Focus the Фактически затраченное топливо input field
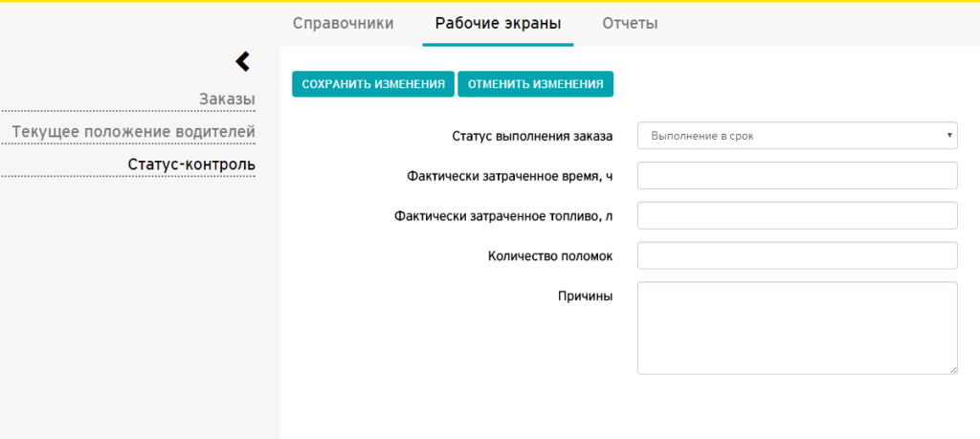This screenshot has height=439, width=980. pos(797,215)
